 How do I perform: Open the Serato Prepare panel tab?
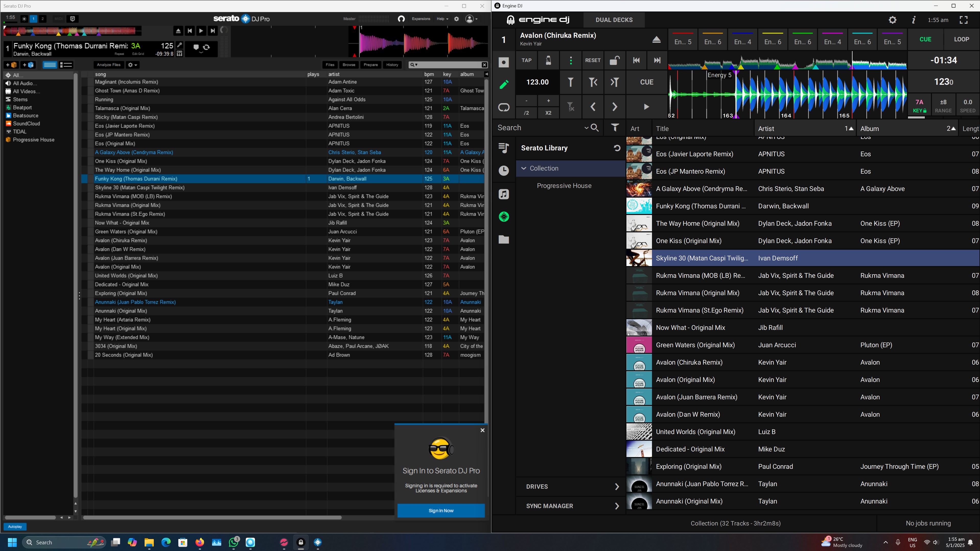point(370,65)
